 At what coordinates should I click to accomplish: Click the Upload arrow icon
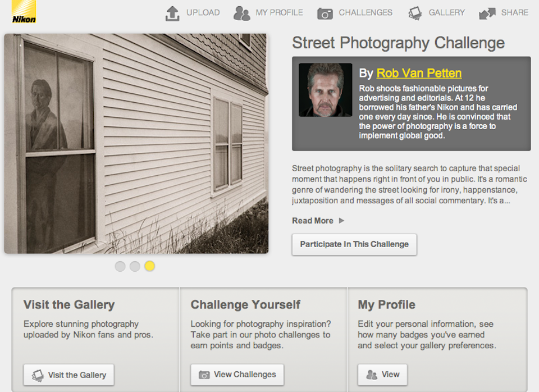(x=172, y=13)
